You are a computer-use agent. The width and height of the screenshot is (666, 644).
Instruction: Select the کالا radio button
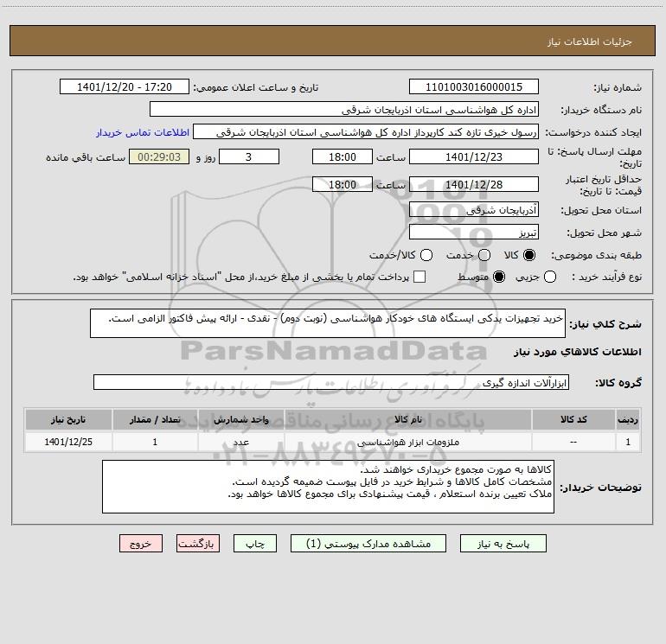pyautogui.click(x=529, y=255)
